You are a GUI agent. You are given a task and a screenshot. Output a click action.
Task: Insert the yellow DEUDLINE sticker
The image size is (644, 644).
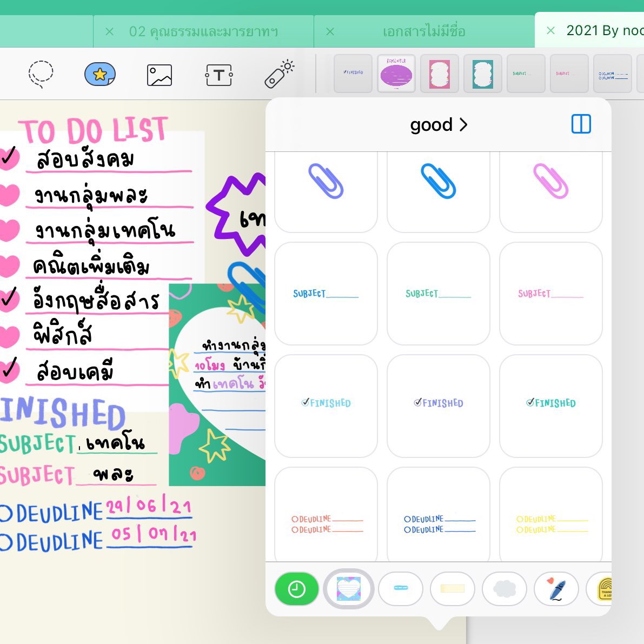click(x=551, y=515)
